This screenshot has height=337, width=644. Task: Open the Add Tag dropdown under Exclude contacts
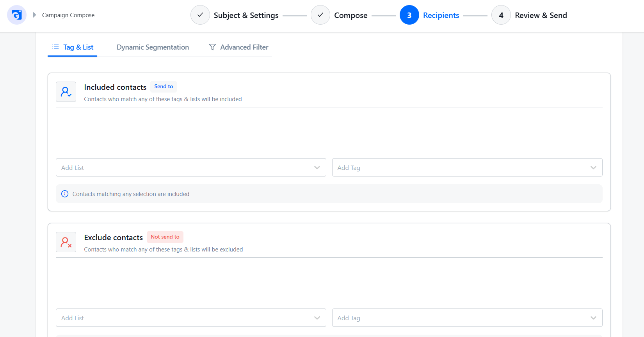467,317
